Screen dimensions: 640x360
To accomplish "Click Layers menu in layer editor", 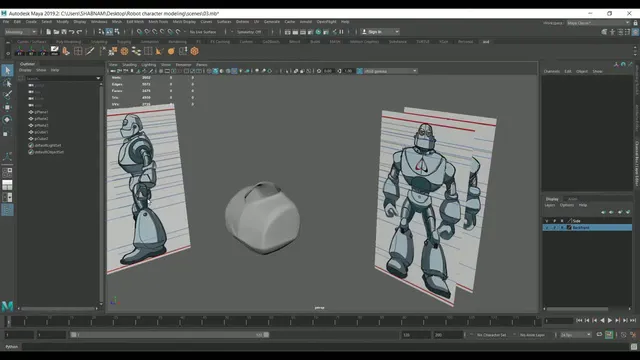I will 550,205.
